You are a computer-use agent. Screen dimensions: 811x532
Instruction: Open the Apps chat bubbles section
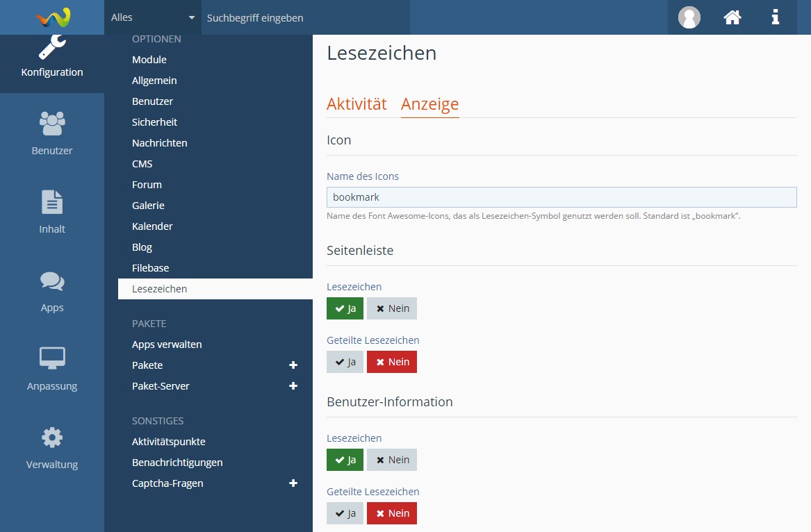(x=52, y=290)
